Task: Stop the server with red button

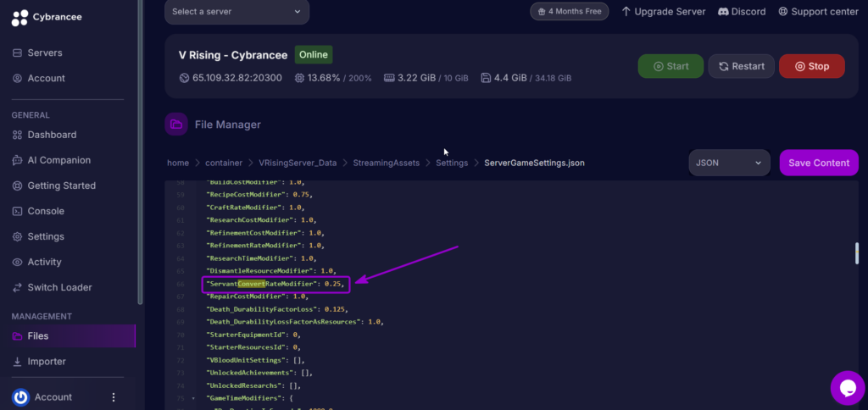Action: [x=811, y=66]
